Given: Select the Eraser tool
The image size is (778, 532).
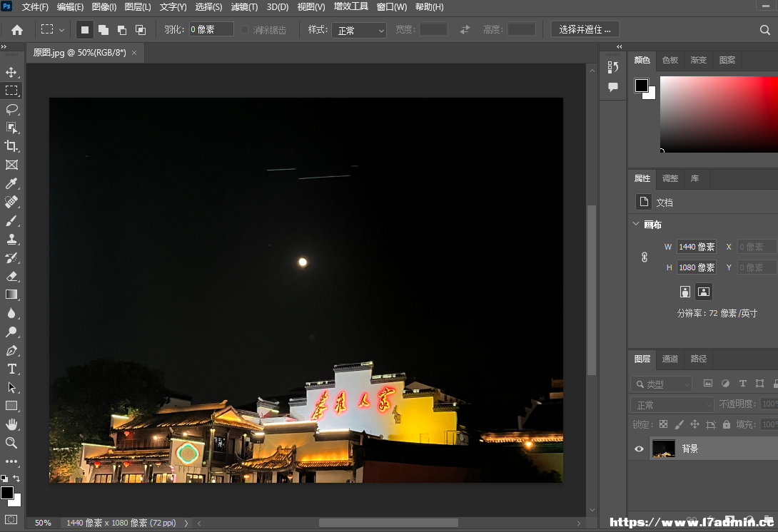Looking at the screenshot, I should point(11,276).
